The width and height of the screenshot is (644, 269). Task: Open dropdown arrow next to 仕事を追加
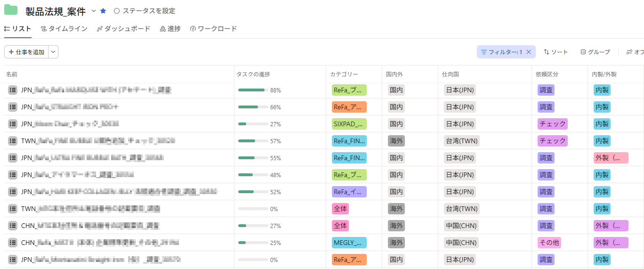pos(54,52)
